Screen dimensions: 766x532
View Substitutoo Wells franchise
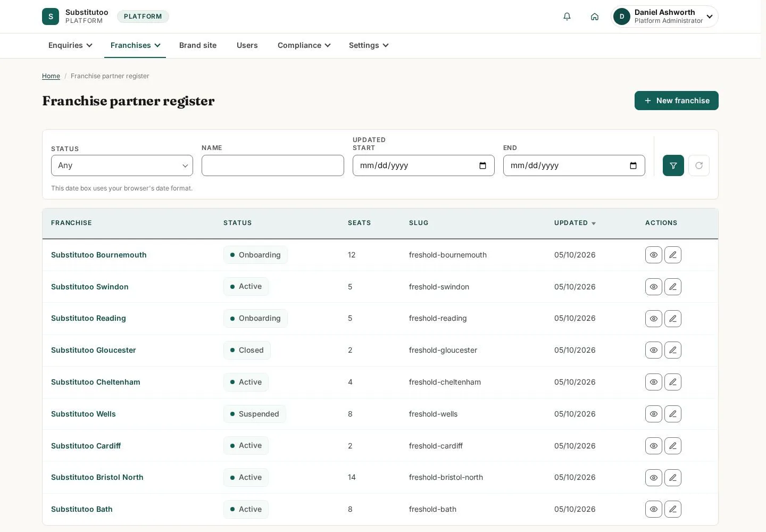click(654, 414)
